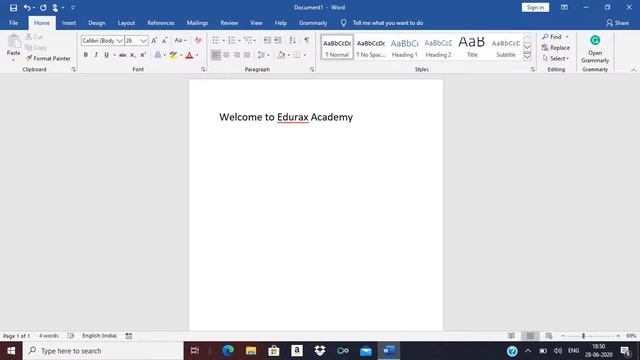Image resolution: width=640 pixels, height=360 pixels.
Task: Toggle underline formatting
Action: (x=106, y=55)
